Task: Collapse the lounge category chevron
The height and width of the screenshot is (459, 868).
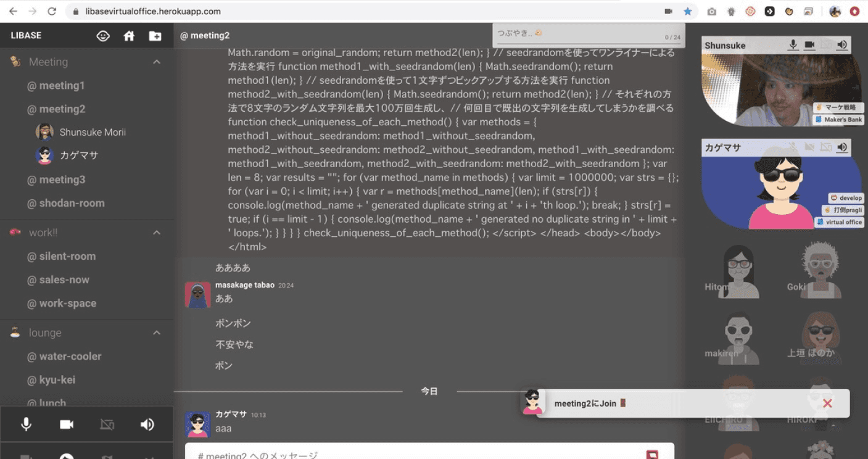Action: 157,333
